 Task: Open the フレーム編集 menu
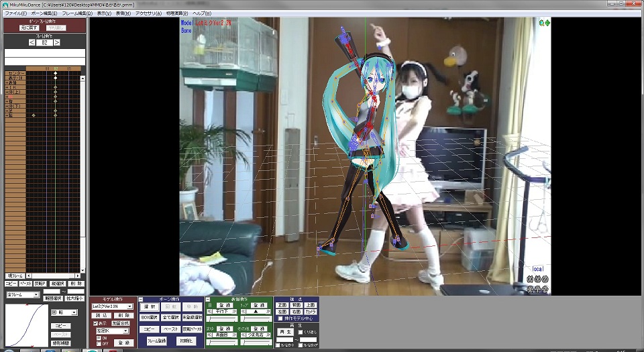click(x=77, y=13)
